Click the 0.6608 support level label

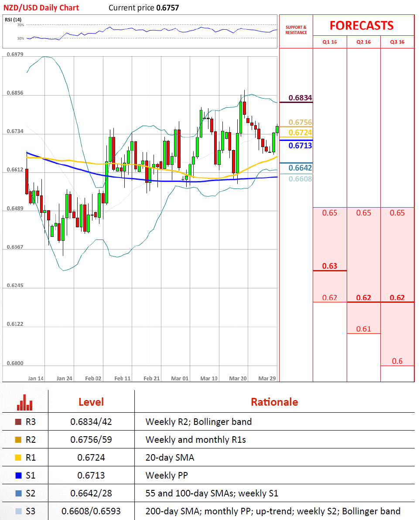pos(300,179)
